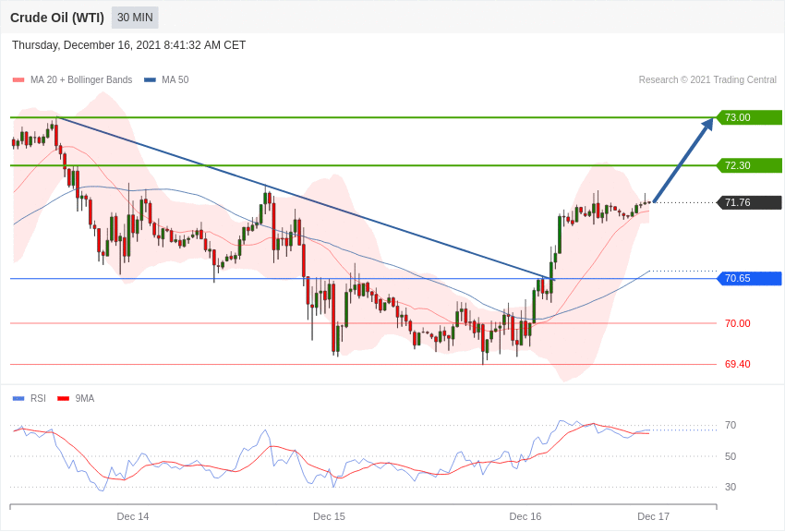Click the Dec 14 date axis label
This screenshot has width=785, height=532.
[133, 516]
